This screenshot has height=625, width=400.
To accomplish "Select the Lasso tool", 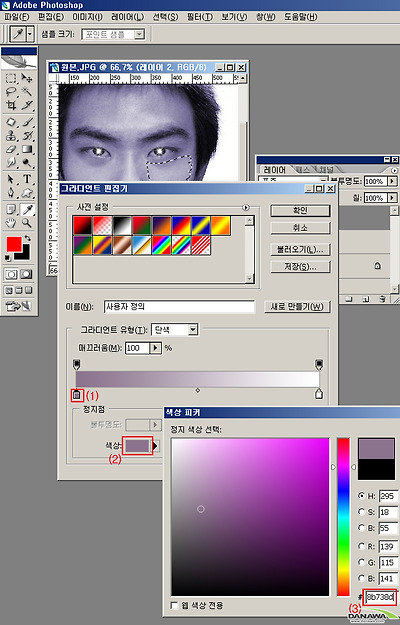I will [11, 92].
